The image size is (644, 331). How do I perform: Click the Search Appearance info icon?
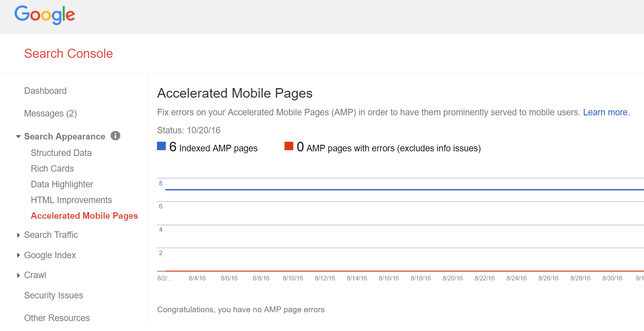tap(115, 136)
